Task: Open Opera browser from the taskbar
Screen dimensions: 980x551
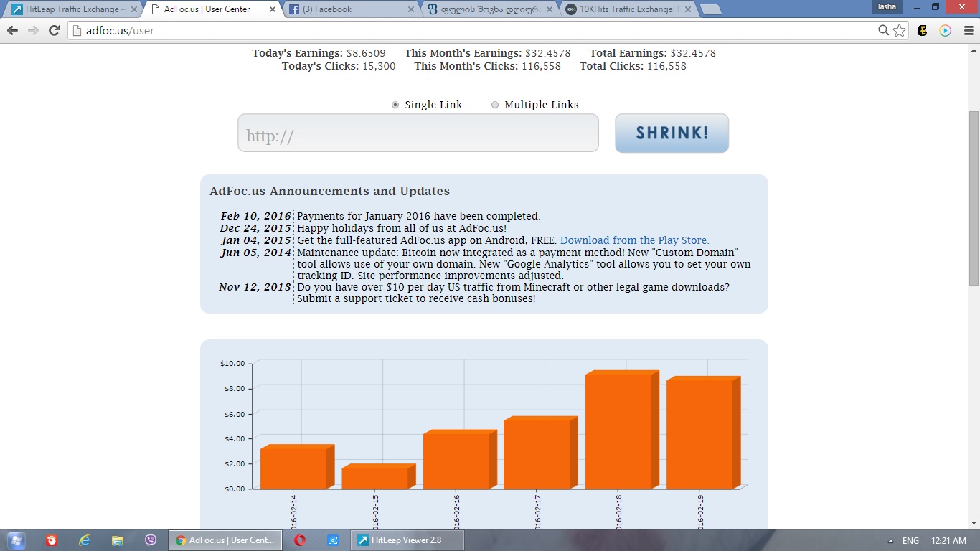Action: pyautogui.click(x=300, y=540)
